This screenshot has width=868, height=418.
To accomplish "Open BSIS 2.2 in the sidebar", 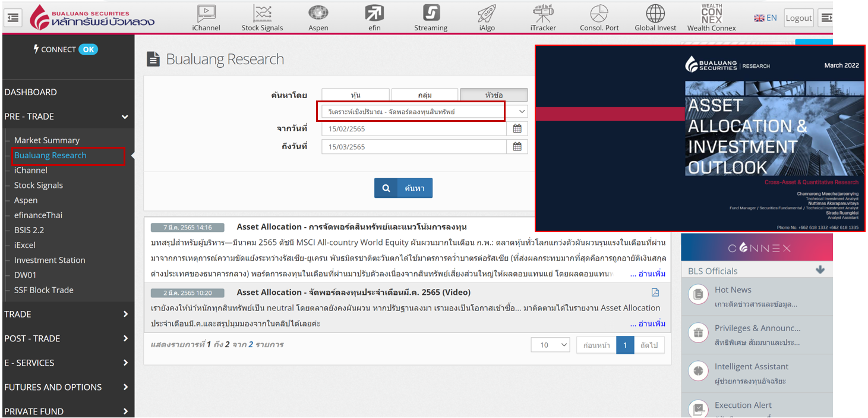I will [29, 230].
